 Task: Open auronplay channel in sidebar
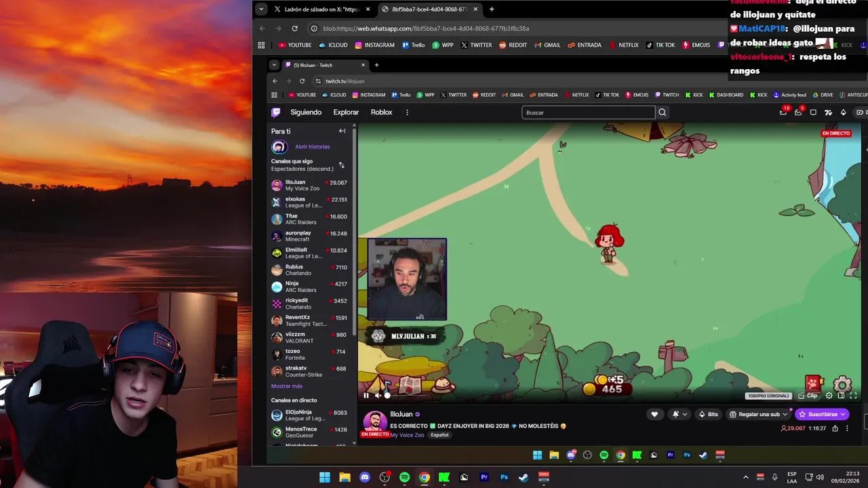coord(309,236)
